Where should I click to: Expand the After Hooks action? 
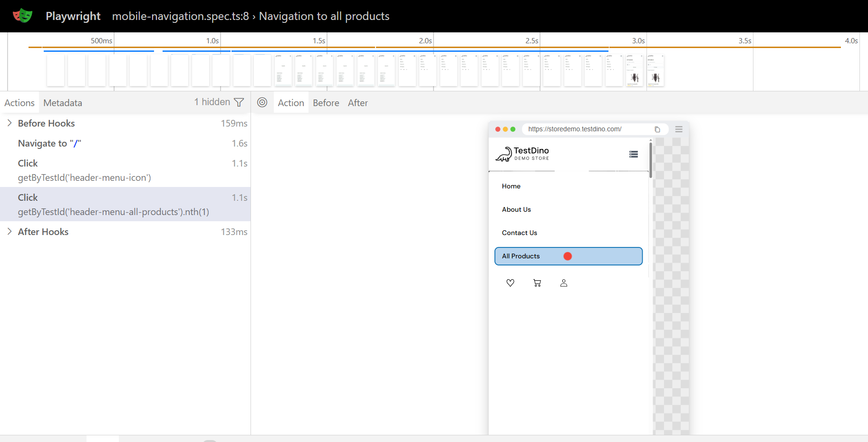pos(10,232)
